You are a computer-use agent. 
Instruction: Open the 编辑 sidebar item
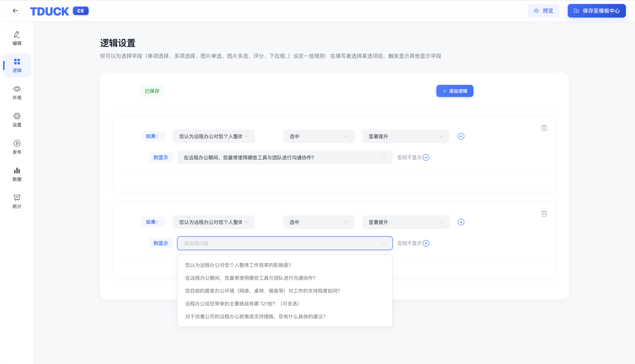[17, 38]
